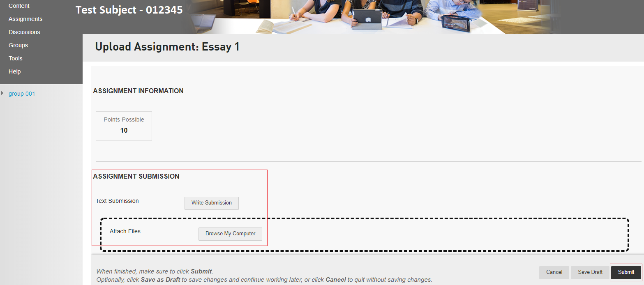The width and height of the screenshot is (644, 285).
Task: Click the students banner image
Action: click(370, 16)
